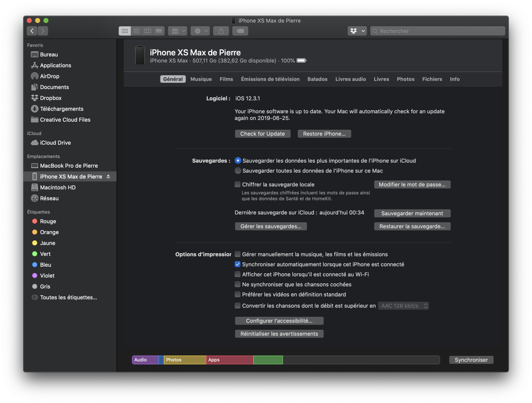Open iCloud Drive in the sidebar
The height and width of the screenshot is (403, 532).
pyautogui.click(x=51, y=143)
